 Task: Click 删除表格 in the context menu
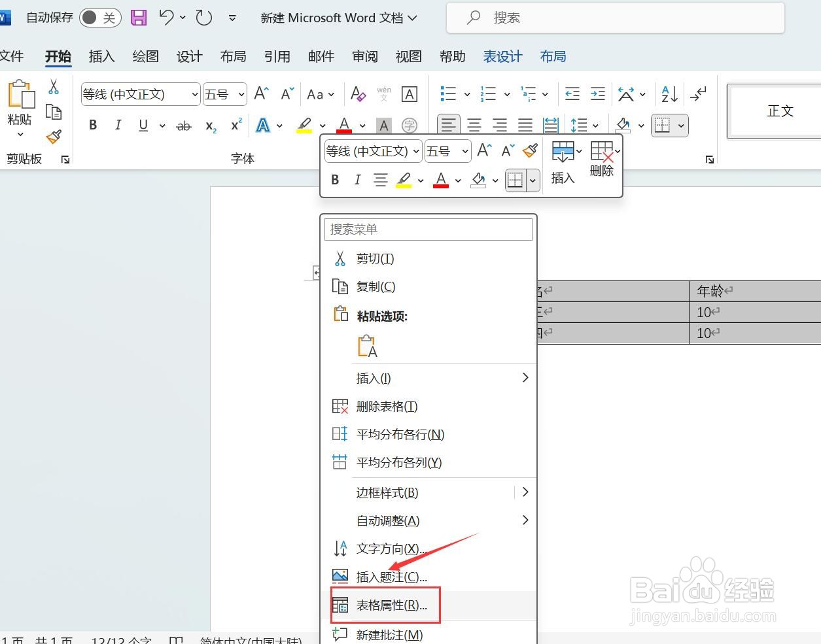click(386, 406)
